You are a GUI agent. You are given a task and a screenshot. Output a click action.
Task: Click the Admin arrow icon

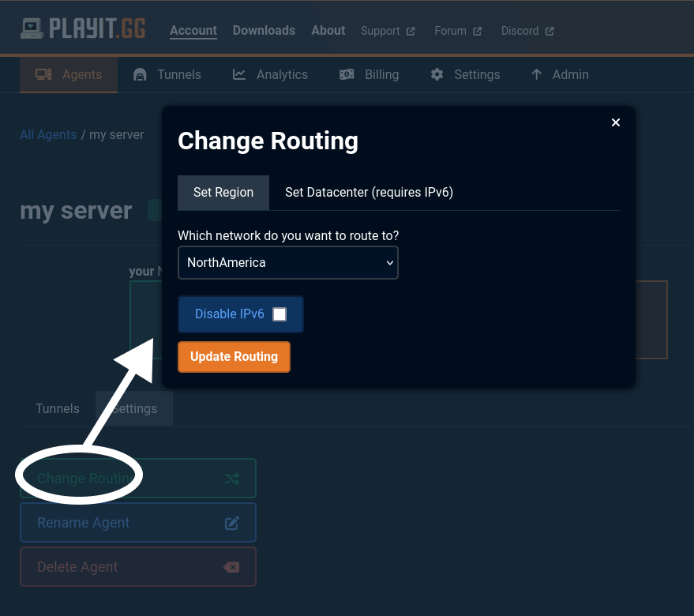pos(537,74)
